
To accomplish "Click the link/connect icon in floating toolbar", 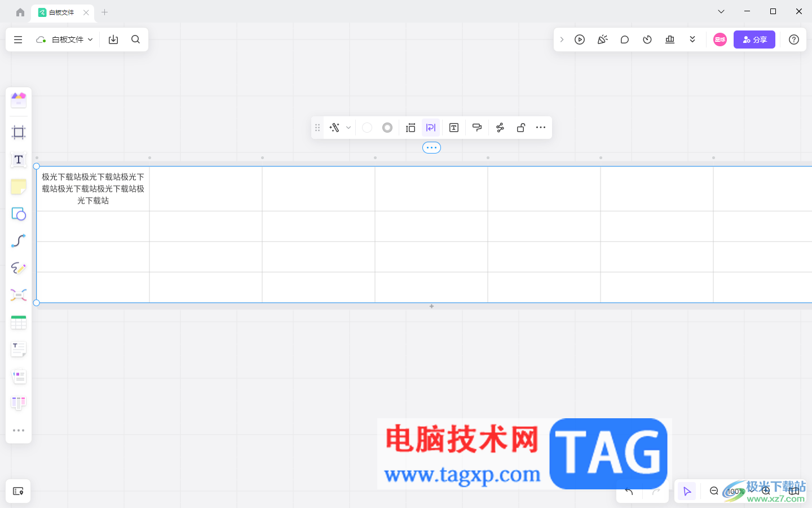I will coord(500,128).
